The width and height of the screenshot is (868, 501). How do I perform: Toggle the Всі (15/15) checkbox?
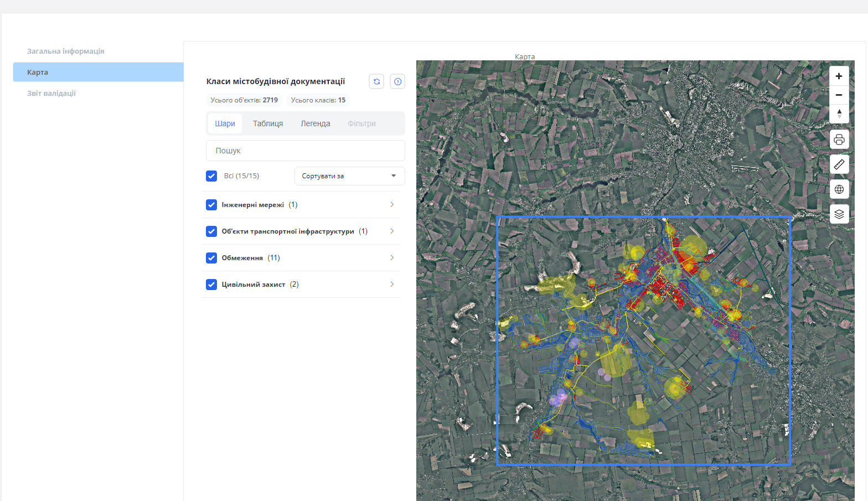tap(211, 176)
